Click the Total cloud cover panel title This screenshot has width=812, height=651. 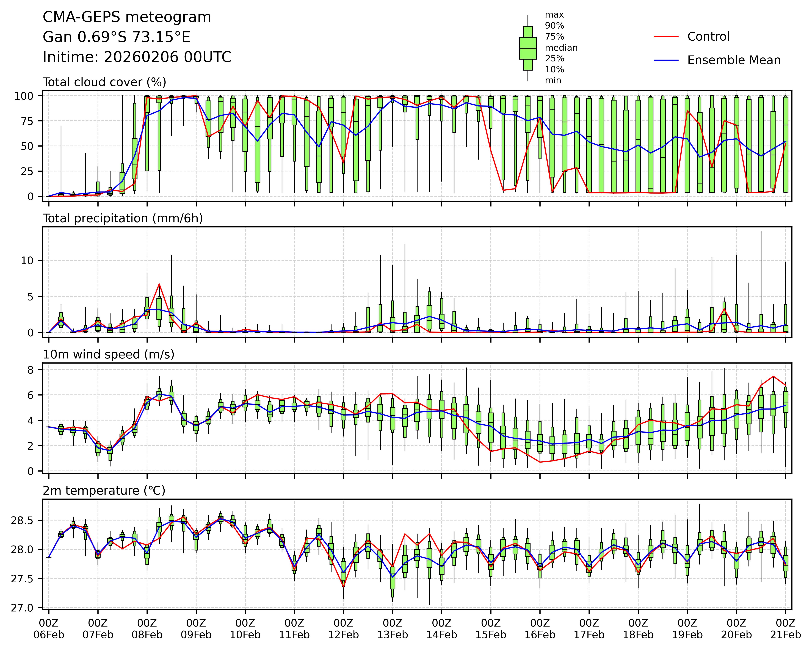(104, 82)
